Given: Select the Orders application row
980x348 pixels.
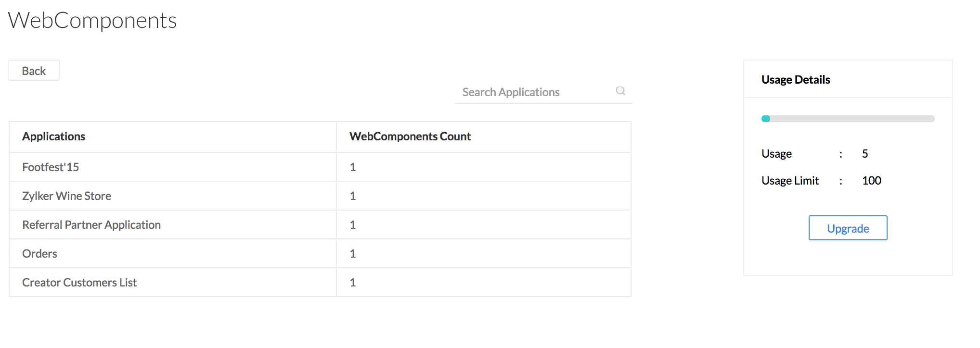Looking at the screenshot, I should [x=39, y=254].
